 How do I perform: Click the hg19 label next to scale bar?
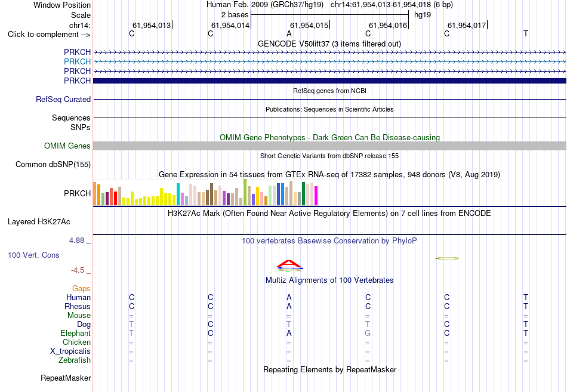click(423, 15)
